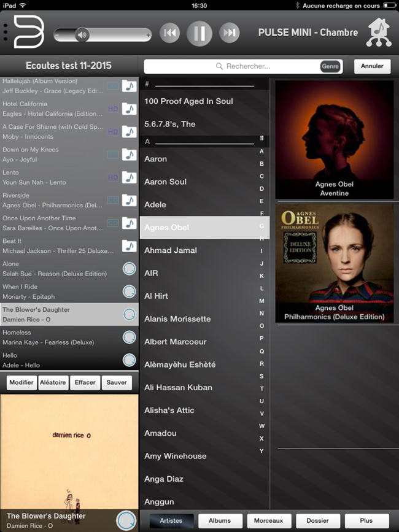Switch to the Albums tab
399x532 pixels.
220,521
